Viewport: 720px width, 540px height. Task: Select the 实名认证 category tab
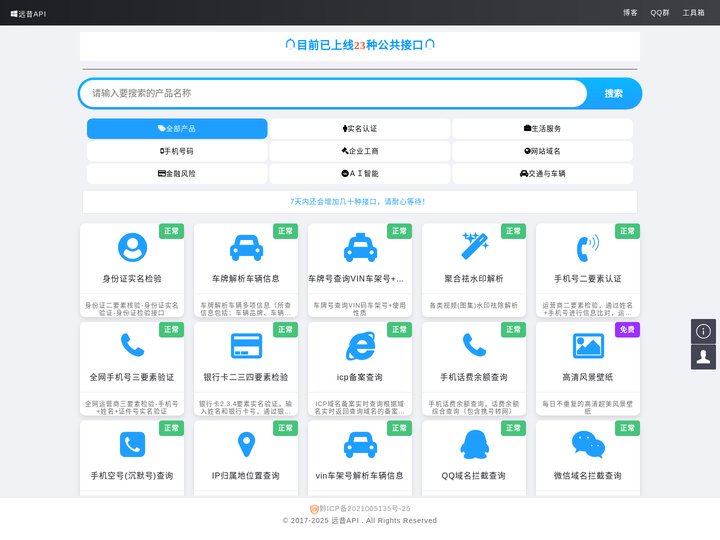coord(360,129)
